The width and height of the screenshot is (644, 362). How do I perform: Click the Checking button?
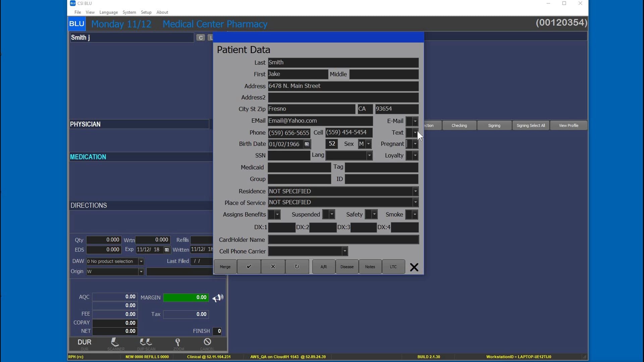click(459, 125)
